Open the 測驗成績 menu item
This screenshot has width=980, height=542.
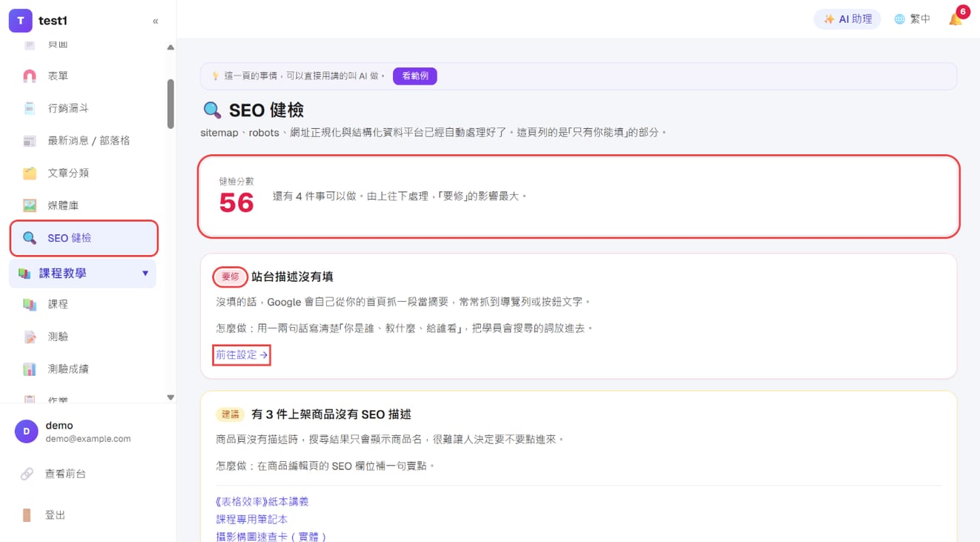(83, 369)
